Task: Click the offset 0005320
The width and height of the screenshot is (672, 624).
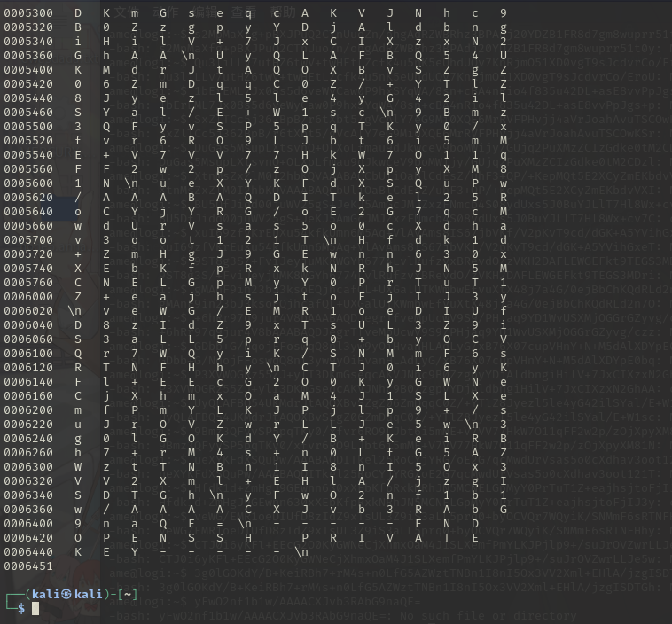Action: [x=28, y=27]
